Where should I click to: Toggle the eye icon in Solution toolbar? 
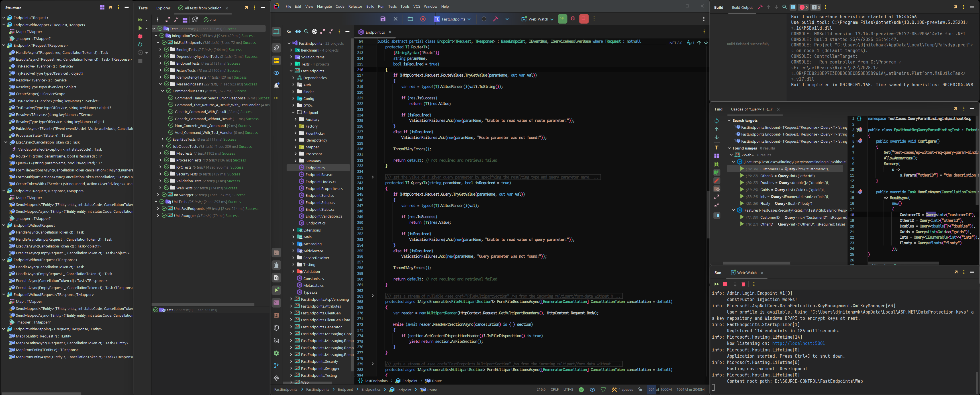pos(298,32)
